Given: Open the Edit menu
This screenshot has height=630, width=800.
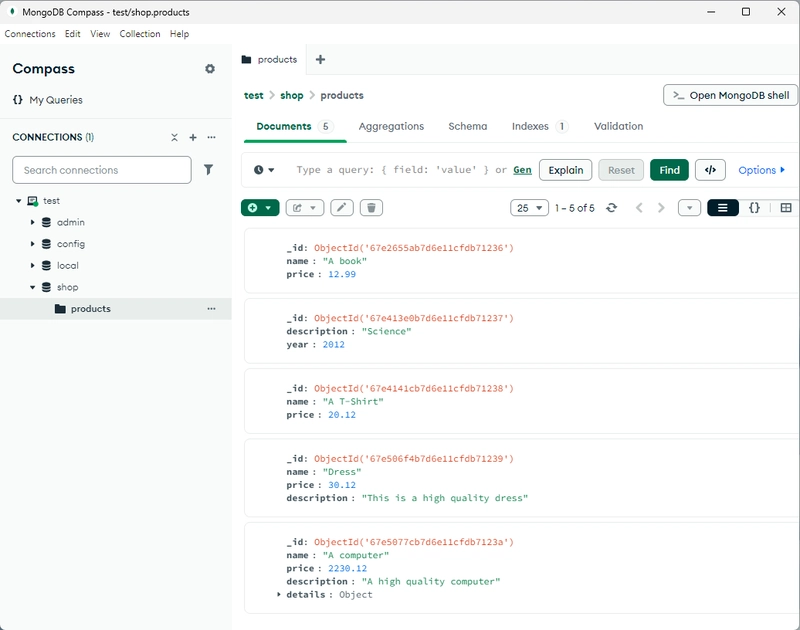Looking at the screenshot, I should pos(72,34).
